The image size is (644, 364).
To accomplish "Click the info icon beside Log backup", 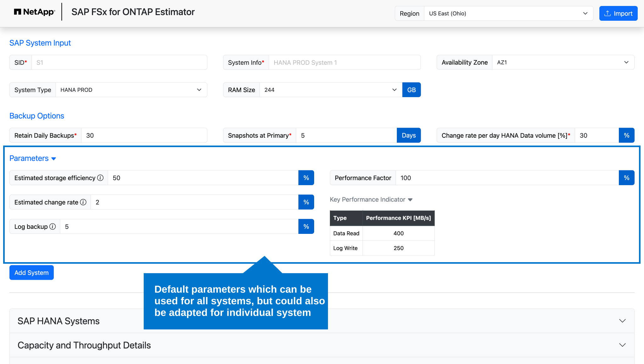I will (53, 227).
